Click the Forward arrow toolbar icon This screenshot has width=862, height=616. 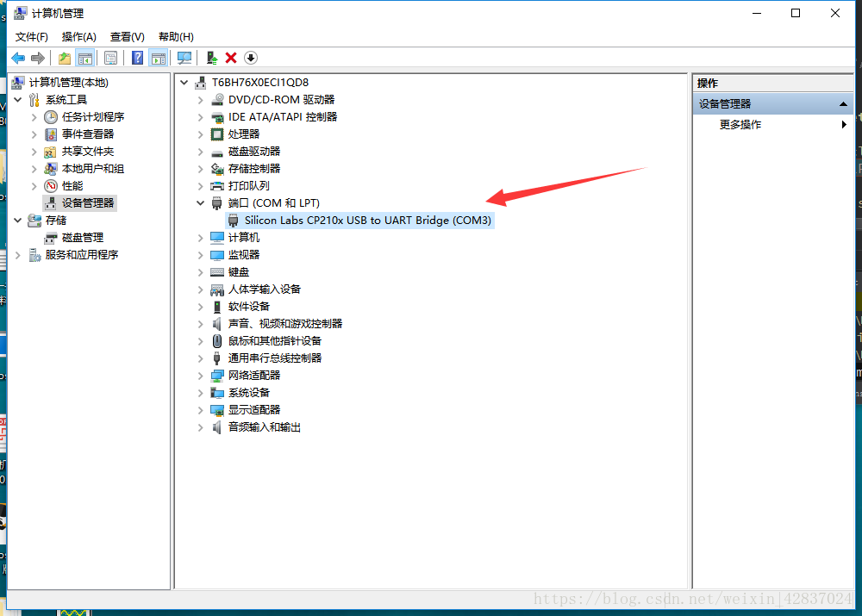(38, 58)
